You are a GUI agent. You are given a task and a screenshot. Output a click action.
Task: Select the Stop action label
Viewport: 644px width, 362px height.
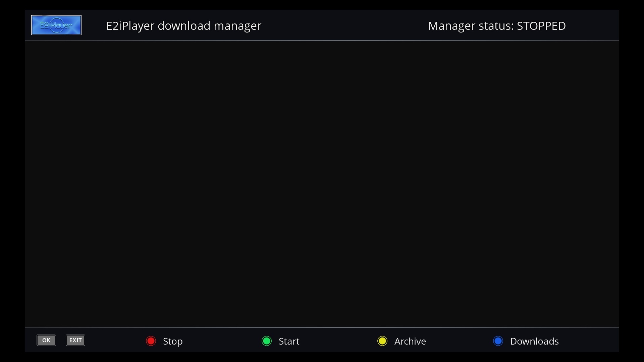click(x=173, y=341)
